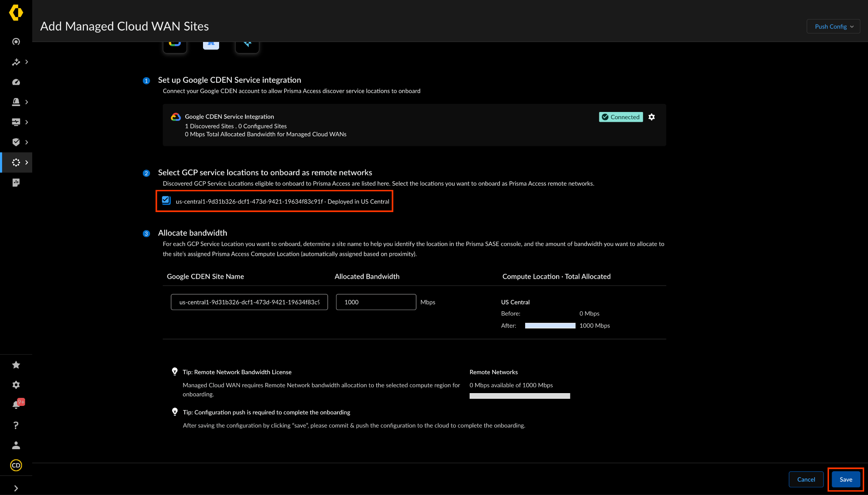Open the person profile icon in sidebar

tap(16, 445)
